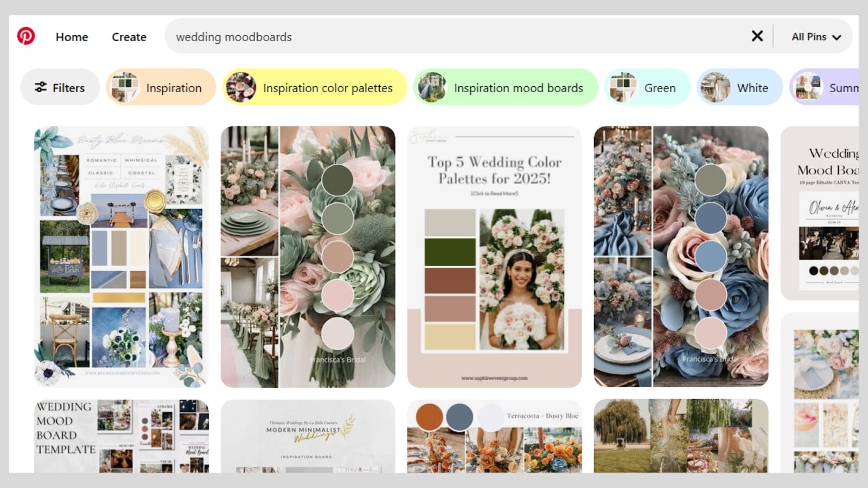Enable the Green filter
Image resolution: width=868 pixels, height=488 pixels.
(647, 87)
